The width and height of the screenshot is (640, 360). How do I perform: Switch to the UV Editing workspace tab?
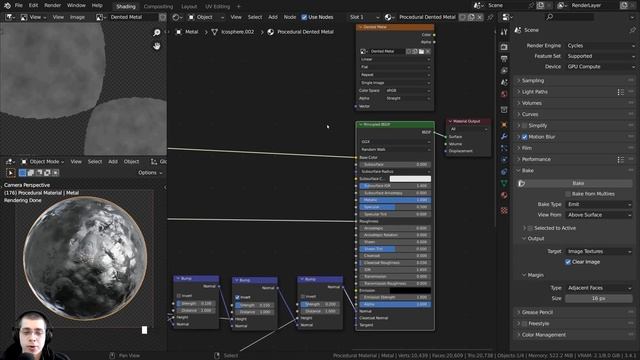tap(217, 7)
